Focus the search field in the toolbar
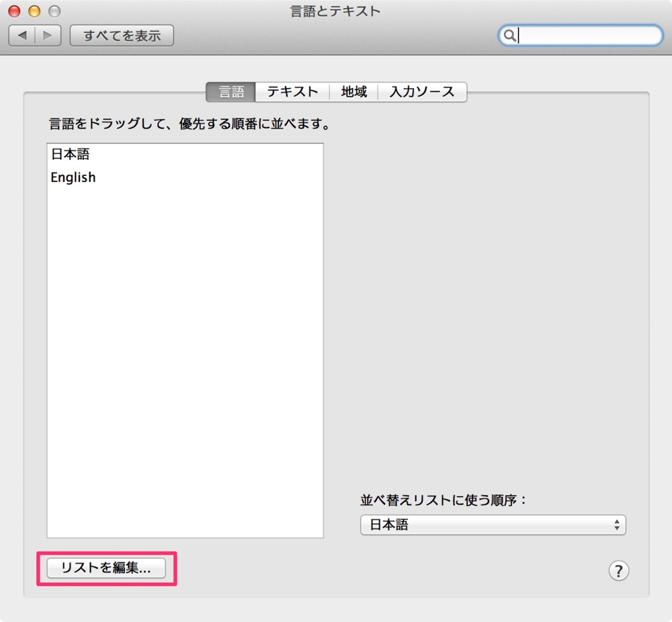Screen dimensions: 672x622 [581, 35]
